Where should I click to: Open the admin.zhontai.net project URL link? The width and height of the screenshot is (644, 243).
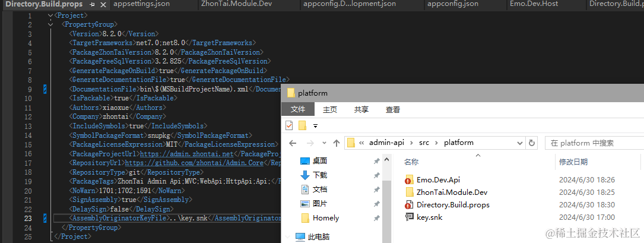coord(187,154)
